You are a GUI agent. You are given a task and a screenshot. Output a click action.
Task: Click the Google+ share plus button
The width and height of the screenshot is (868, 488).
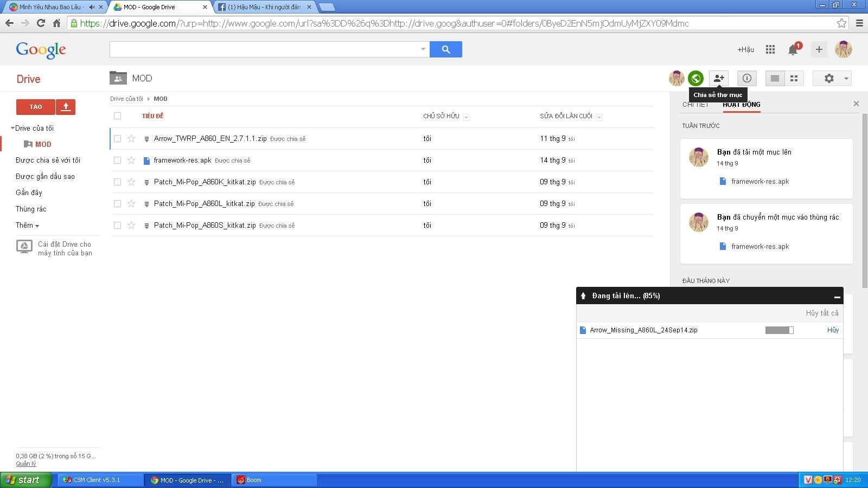point(819,49)
